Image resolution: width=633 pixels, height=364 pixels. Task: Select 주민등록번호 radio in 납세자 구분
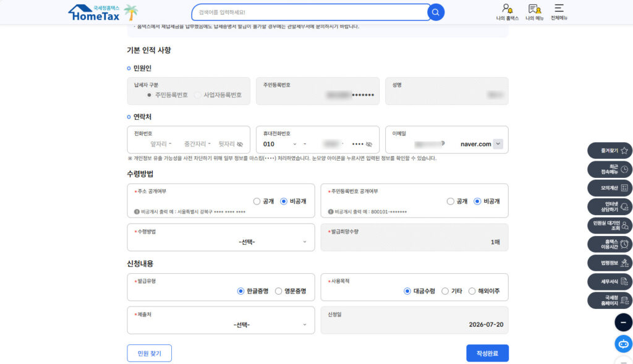click(149, 95)
